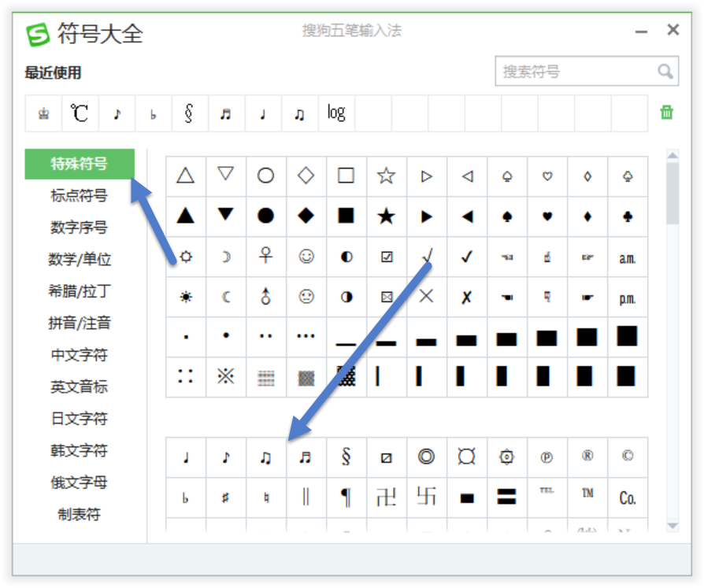Pick the hollow star ☆ symbol

click(386, 176)
